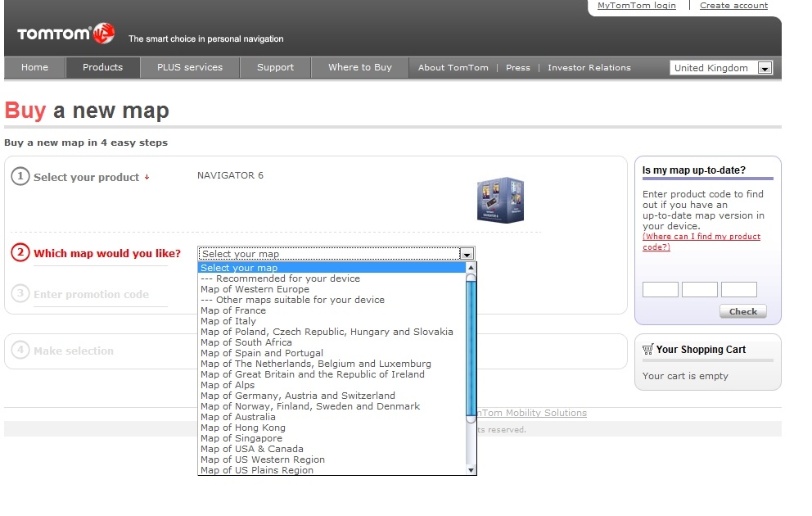Select Map of Germany, Austria and Switzerland
Screen dimensions: 812x516
coord(332,396)
